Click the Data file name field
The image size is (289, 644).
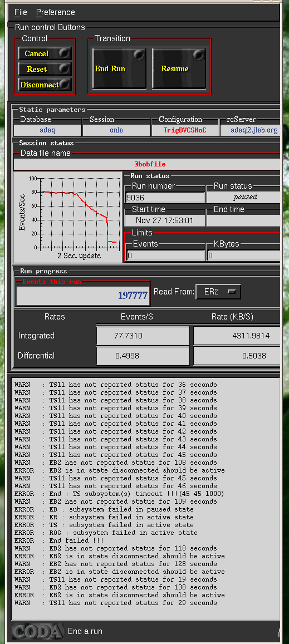tap(147, 164)
